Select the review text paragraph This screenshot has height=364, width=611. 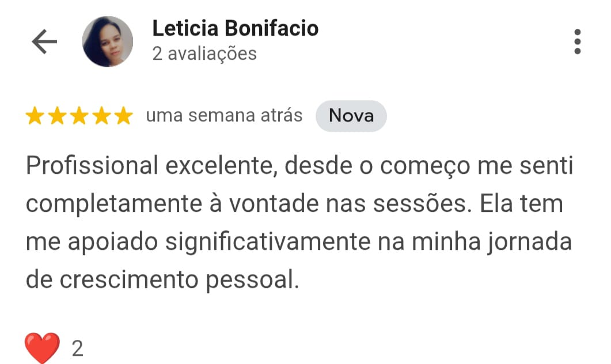pyautogui.click(x=299, y=222)
